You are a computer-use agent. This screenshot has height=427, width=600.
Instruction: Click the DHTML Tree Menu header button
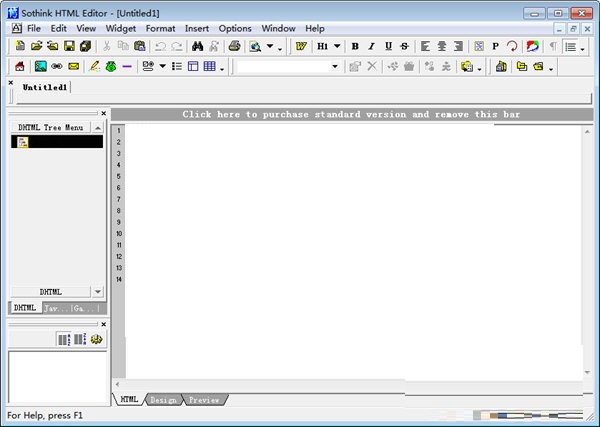click(x=51, y=127)
